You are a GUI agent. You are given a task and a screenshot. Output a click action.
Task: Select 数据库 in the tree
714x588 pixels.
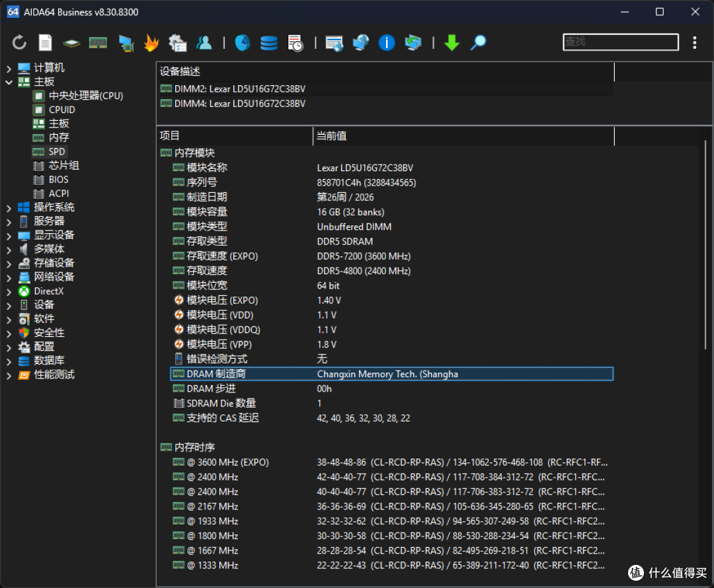49,361
